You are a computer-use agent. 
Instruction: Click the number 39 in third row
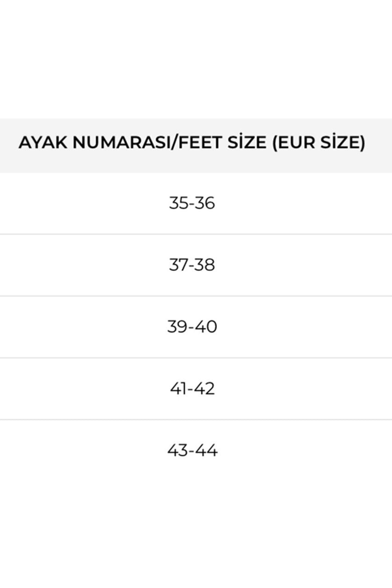(x=177, y=327)
